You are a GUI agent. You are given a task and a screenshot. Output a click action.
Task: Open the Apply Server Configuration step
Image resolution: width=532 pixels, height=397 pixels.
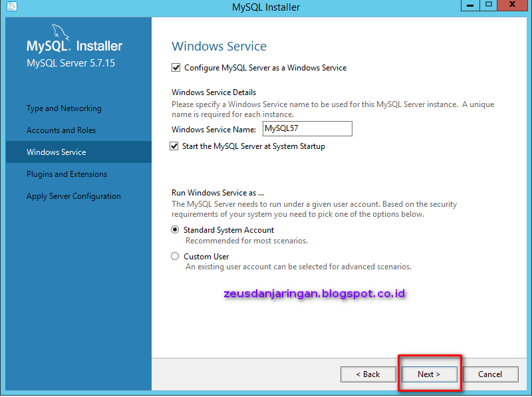[x=74, y=196]
